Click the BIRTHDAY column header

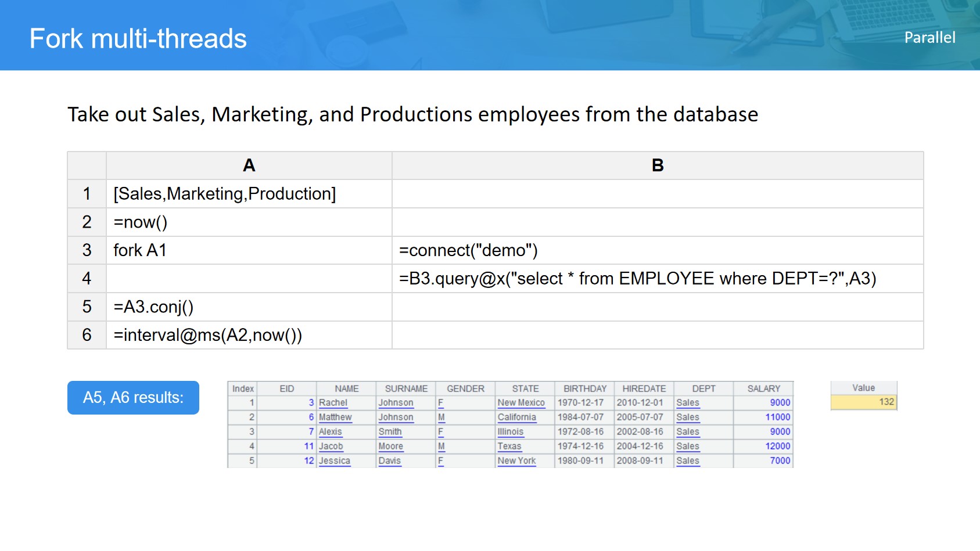tap(584, 388)
